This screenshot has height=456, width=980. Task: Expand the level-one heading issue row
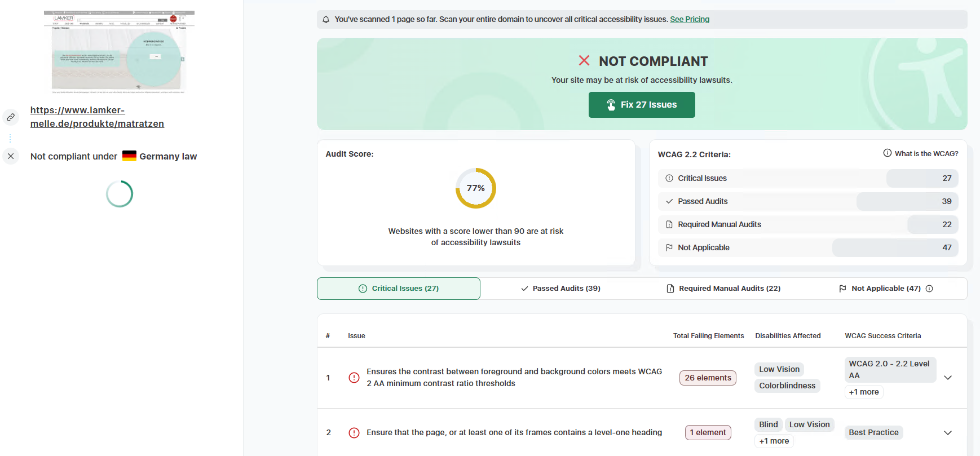pos(948,433)
